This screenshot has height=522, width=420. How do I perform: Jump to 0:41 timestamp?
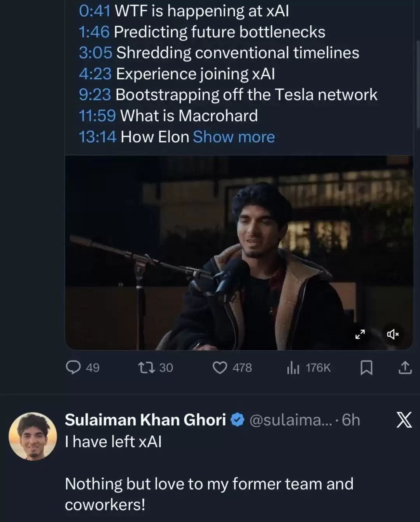pos(94,11)
